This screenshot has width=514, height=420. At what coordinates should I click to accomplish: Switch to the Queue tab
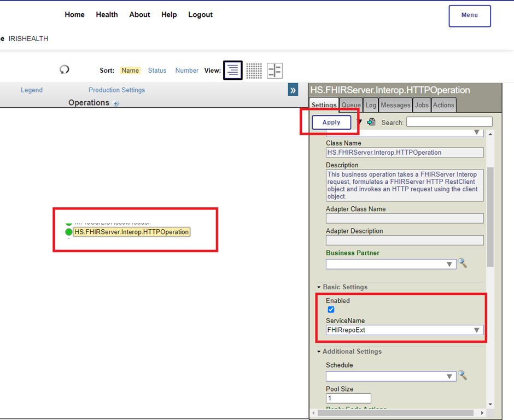tap(351, 105)
